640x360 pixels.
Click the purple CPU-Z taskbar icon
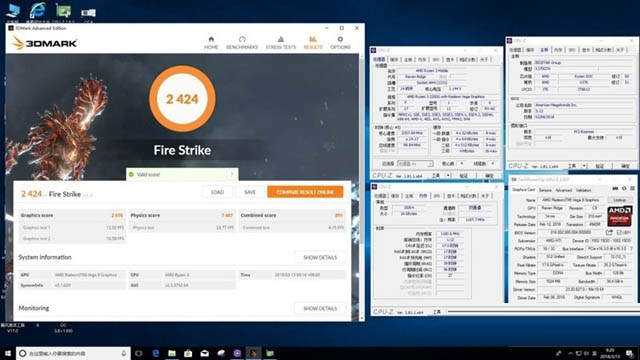237,353
